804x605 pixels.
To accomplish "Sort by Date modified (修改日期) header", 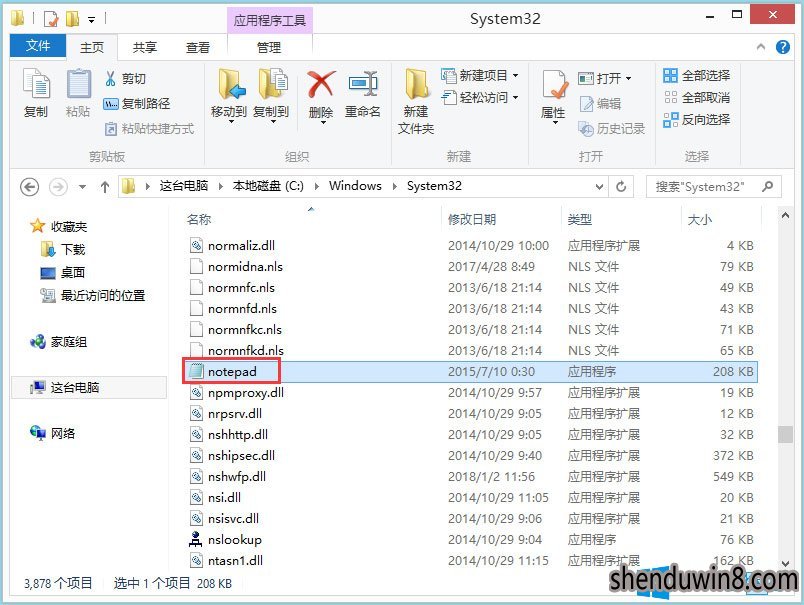I will click(x=472, y=219).
